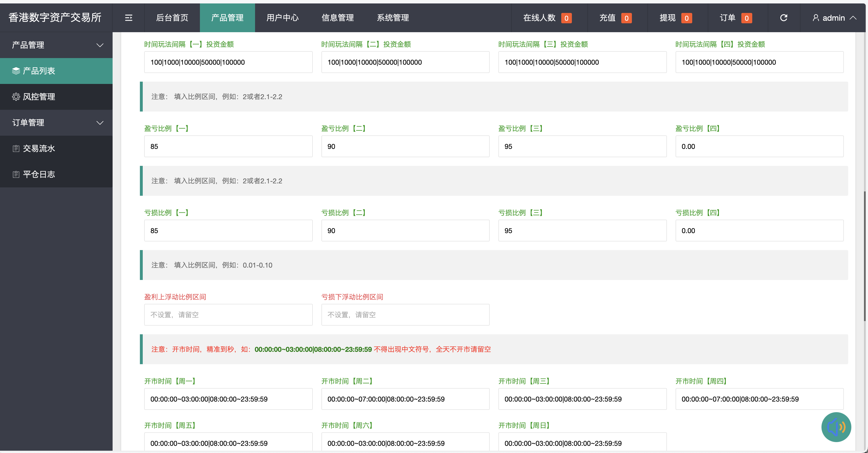Open the admin dropdown chevron
The width and height of the screenshot is (868, 453).
[x=853, y=18]
